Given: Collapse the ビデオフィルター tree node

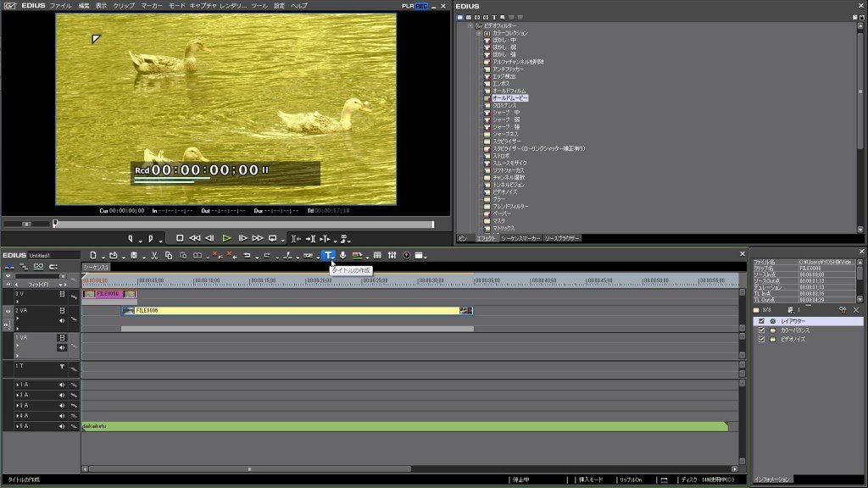Looking at the screenshot, I should pyautogui.click(x=470, y=25).
